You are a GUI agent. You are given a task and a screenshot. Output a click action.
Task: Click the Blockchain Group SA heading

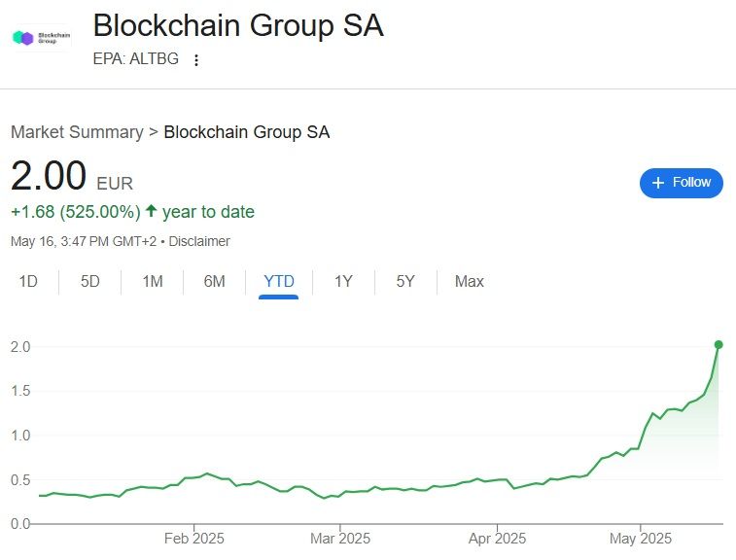pos(238,26)
